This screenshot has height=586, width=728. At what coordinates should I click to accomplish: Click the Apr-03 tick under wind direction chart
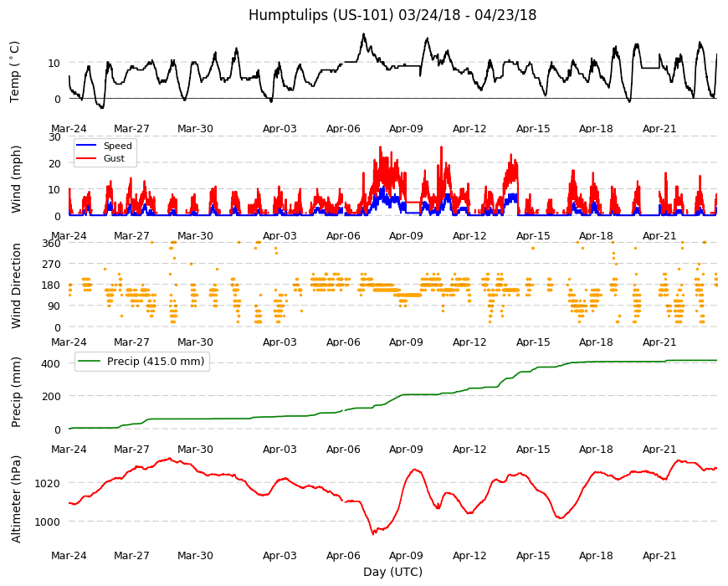pyautogui.click(x=279, y=342)
